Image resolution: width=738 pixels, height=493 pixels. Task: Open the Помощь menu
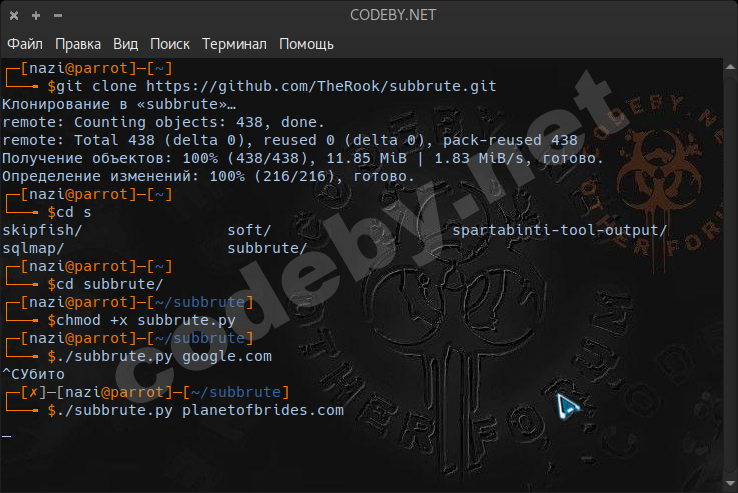[306, 44]
